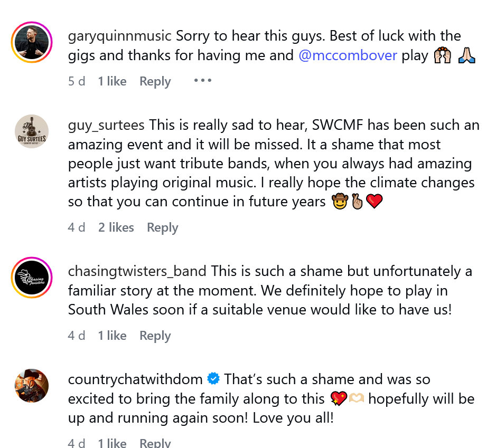Click the verified badge beside countrychatwithdom
Image resolution: width=496 pixels, height=448 pixels.
[213, 379]
